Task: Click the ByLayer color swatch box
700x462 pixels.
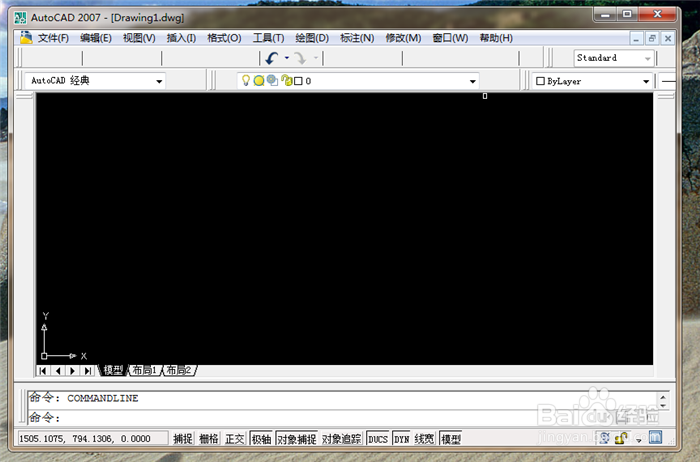Action: pyautogui.click(x=540, y=81)
